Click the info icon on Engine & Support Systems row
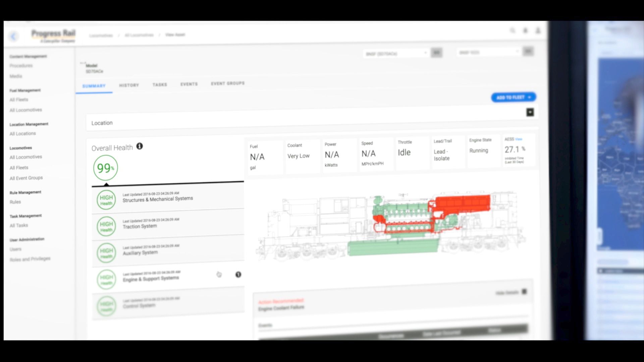This screenshot has width=644, height=362. coord(238,274)
